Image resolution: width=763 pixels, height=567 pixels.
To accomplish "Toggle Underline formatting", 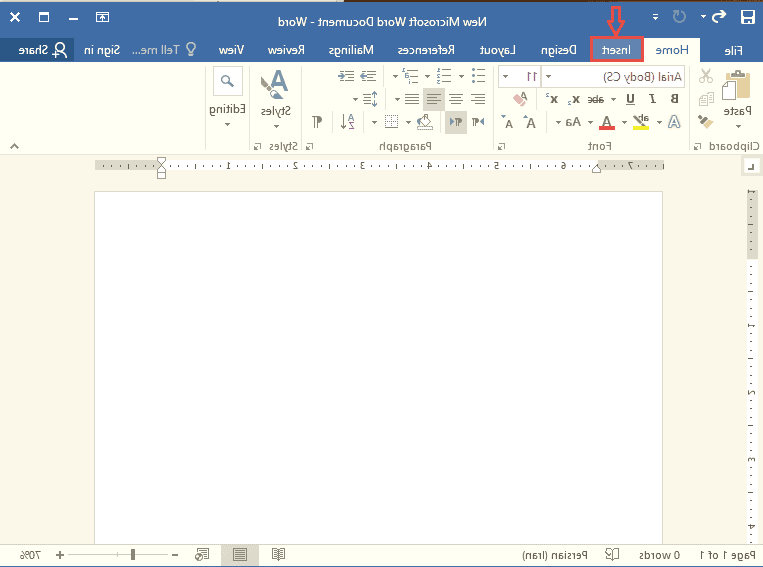I will 630,99.
